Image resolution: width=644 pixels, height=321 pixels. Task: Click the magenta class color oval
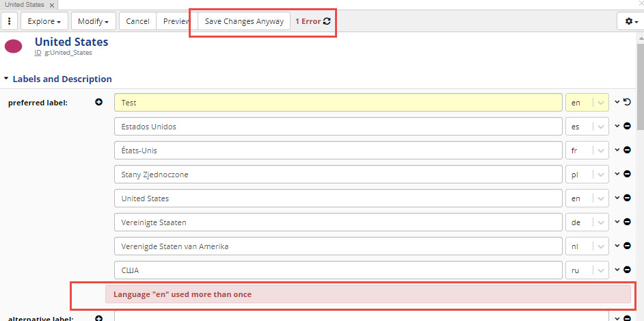pos(14,47)
